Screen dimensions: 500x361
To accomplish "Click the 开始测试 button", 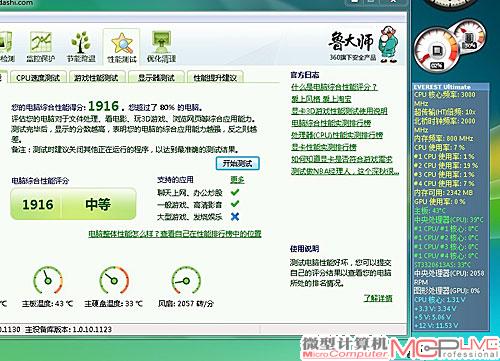I will pyautogui.click(x=238, y=163).
